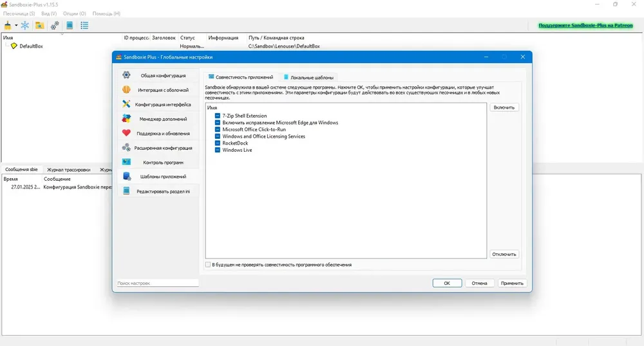Select the yellow DefaultBox sandbox icon
The height and width of the screenshot is (346, 644).
pyautogui.click(x=14, y=46)
